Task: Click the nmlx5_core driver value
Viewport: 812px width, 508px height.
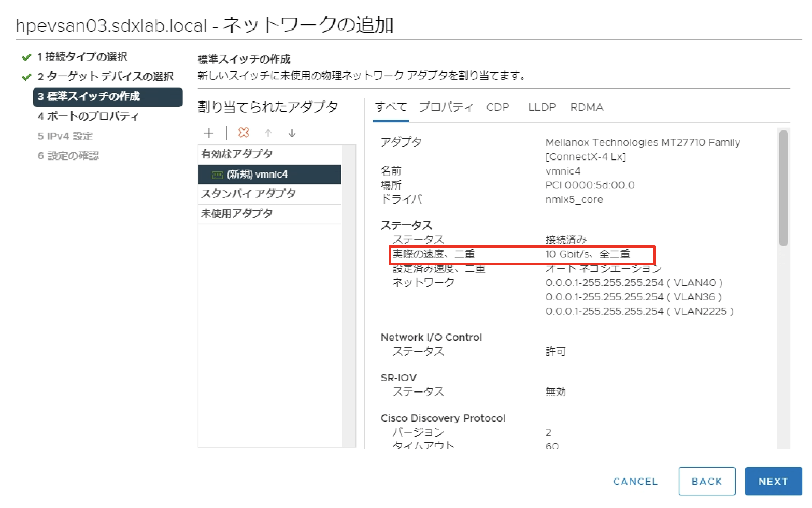Action: (574, 200)
